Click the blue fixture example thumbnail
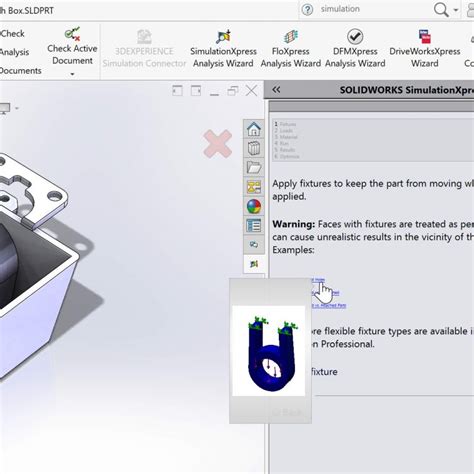474x474 pixels. pyautogui.click(x=269, y=351)
